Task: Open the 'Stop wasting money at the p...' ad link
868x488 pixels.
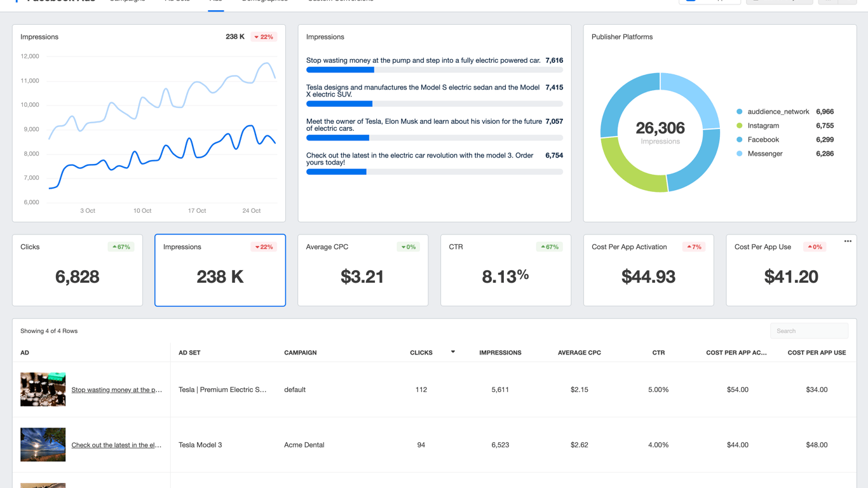Action: pyautogui.click(x=116, y=390)
